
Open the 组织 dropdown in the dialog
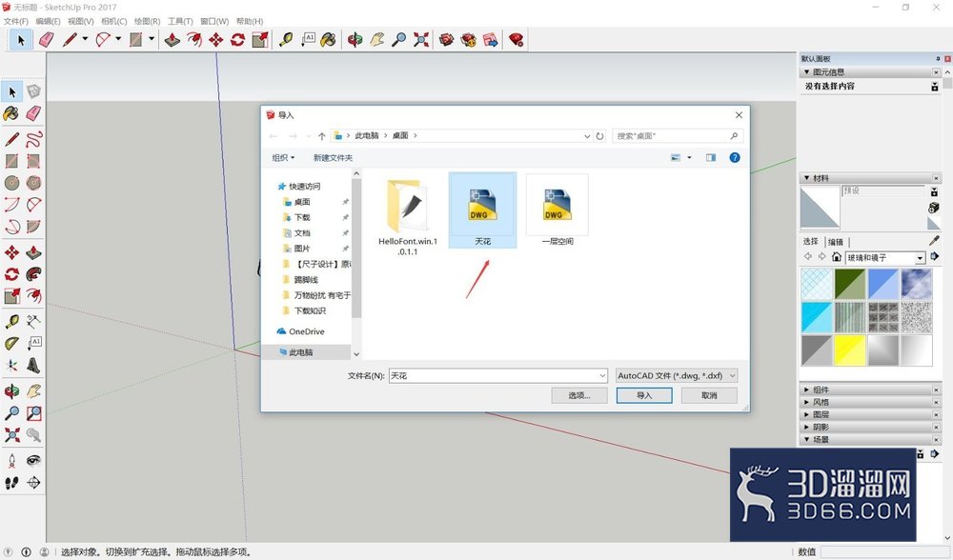tap(283, 157)
